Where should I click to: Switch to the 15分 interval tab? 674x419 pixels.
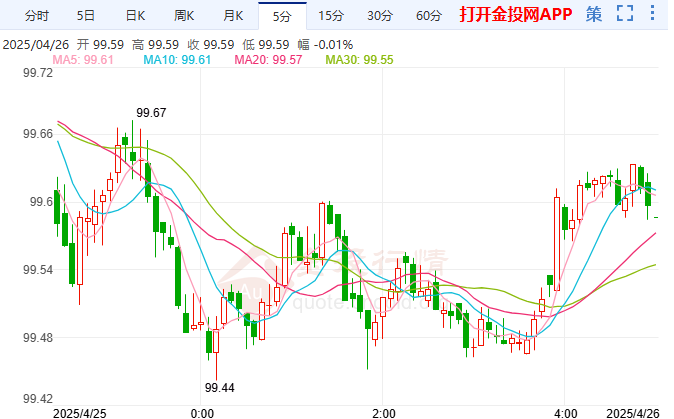(x=331, y=16)
